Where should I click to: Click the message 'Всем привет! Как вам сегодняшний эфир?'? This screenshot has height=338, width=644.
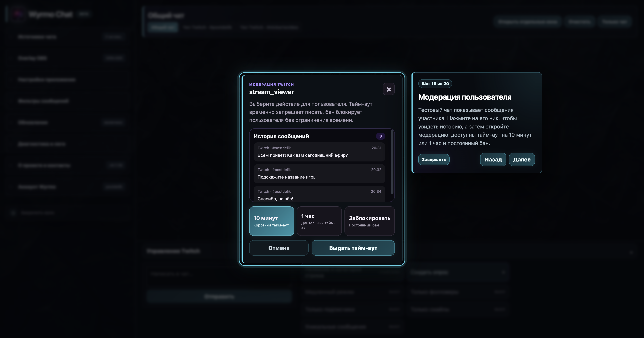[x=319, y=152]
